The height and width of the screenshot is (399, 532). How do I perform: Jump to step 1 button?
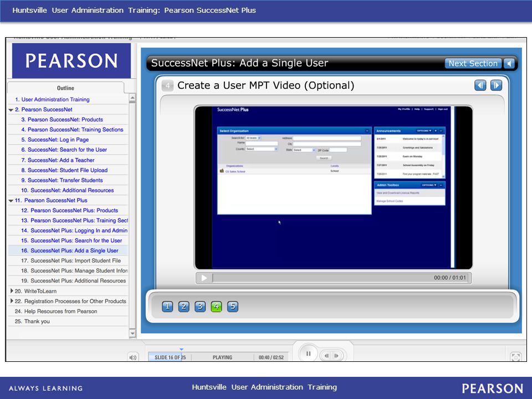[167, 306]
